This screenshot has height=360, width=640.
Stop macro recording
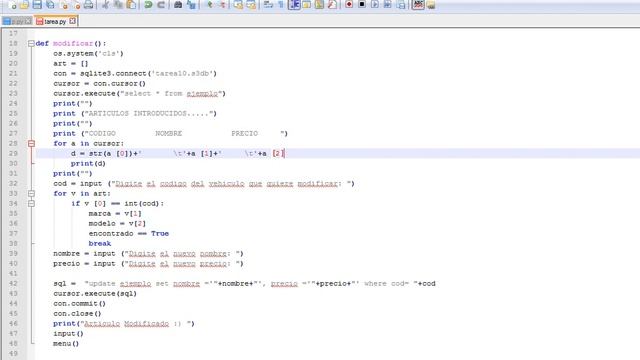click(362, 5)
